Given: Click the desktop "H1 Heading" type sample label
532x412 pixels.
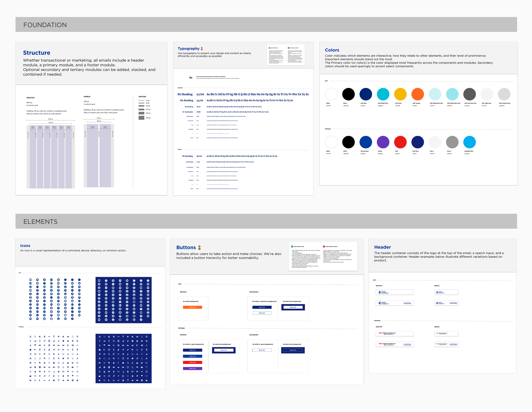Looking at the screenshot, I should pyautogui.click(x=185, y=94).
